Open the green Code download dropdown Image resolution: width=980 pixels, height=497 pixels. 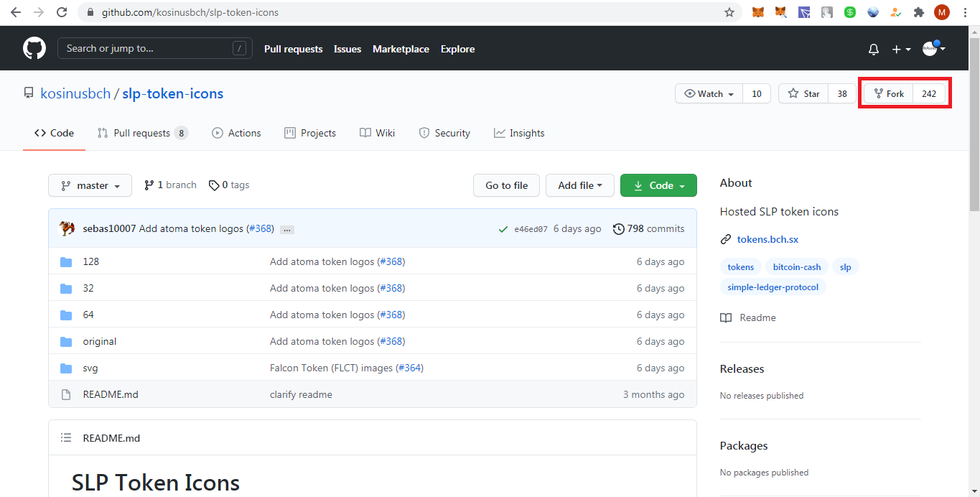(x=658, y=185)
